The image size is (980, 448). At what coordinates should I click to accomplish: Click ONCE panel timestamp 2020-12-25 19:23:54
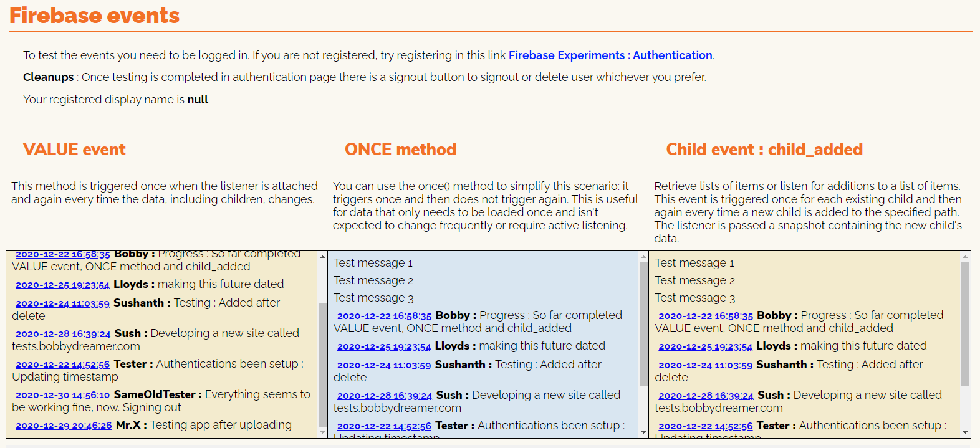point(384,346)
